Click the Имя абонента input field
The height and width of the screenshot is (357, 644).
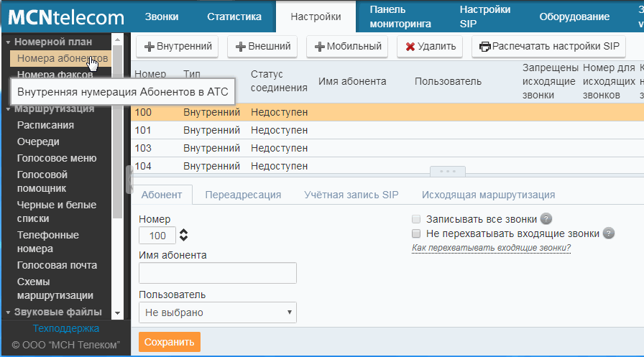click(217, 273)
